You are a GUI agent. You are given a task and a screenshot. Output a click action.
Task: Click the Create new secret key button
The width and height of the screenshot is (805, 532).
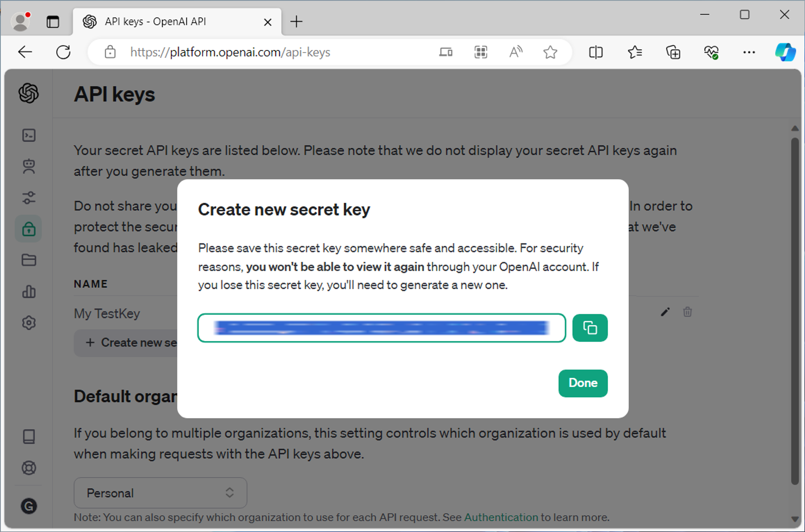pyautogui.click(x=126, y=343)
